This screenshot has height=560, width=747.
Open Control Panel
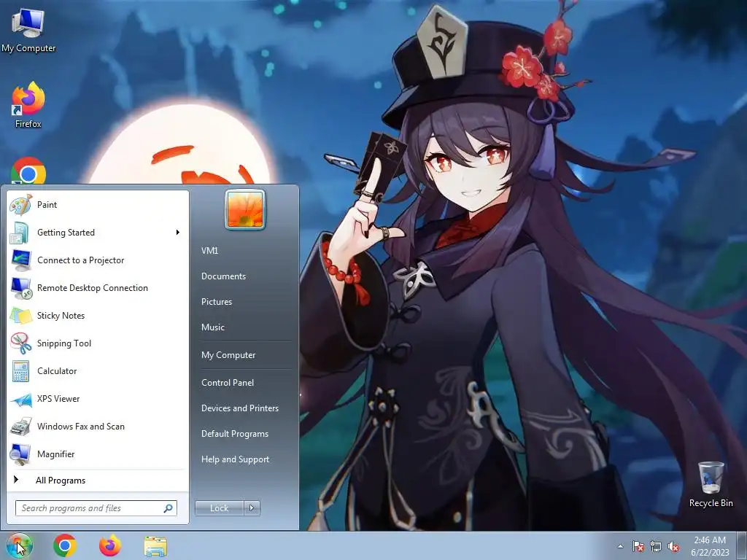pos(228,383)
